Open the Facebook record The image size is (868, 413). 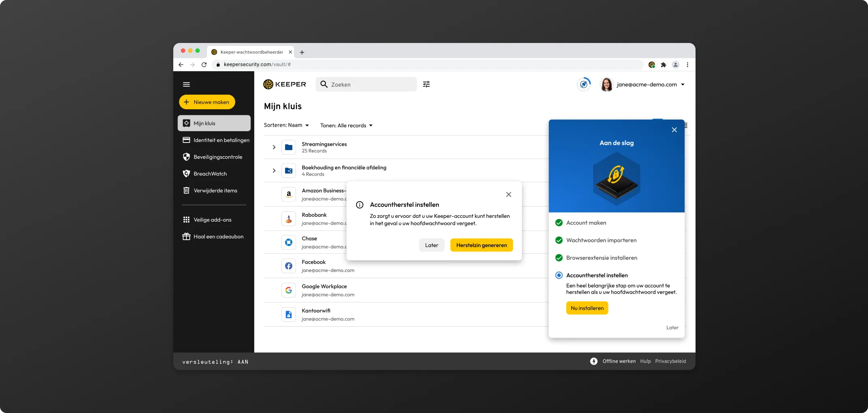click(x=406, y=266)
